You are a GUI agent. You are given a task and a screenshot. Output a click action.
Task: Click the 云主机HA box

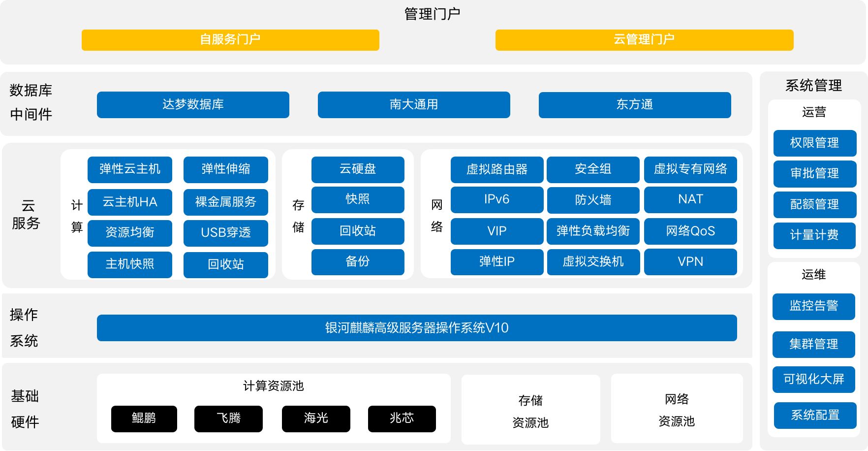pyautogui.click(x=130, y=202)
